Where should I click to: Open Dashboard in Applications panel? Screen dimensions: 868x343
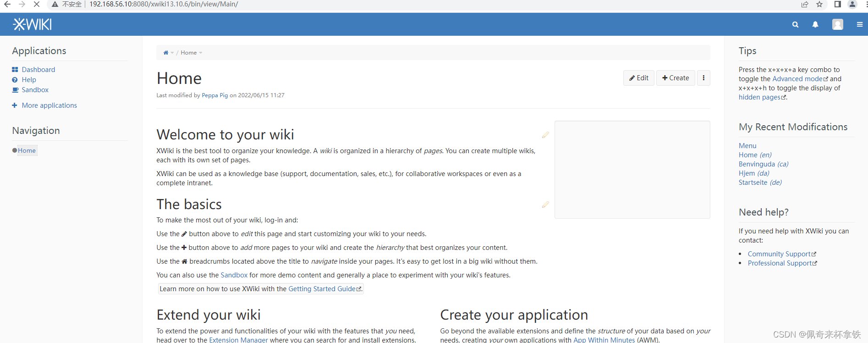click(38, 70)
